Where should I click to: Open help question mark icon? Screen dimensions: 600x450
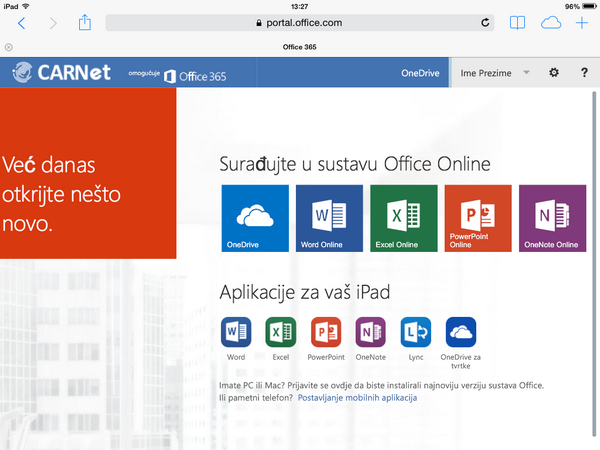pyautogui.click(x=584, y=72)
